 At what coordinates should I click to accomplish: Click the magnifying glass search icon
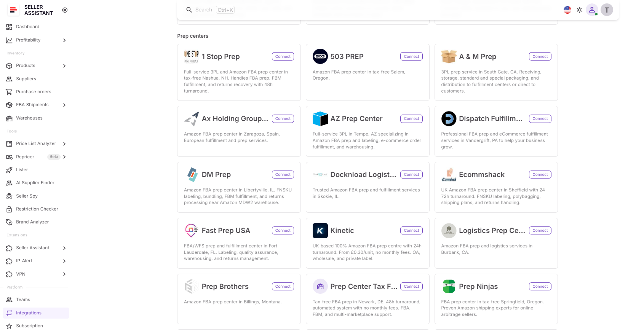[x=189, y=10]
